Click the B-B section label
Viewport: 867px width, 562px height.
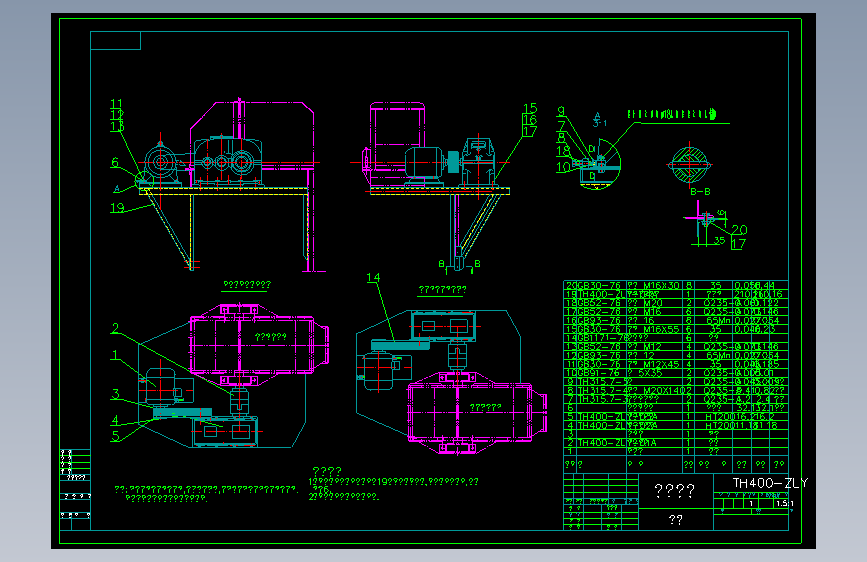(x=700, y=191)
